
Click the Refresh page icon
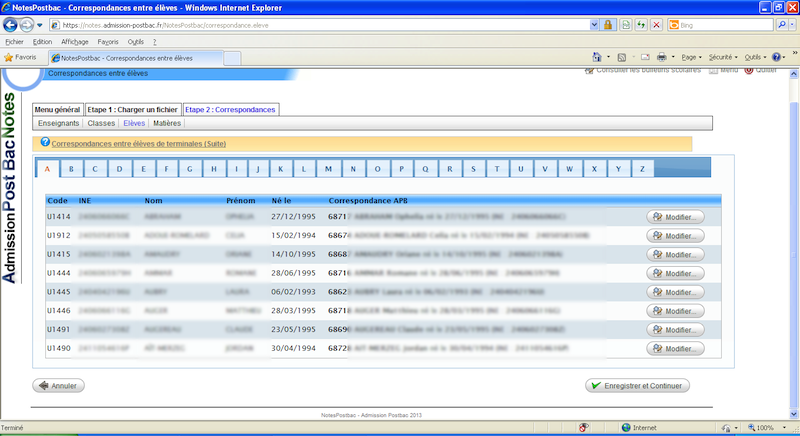639,24
